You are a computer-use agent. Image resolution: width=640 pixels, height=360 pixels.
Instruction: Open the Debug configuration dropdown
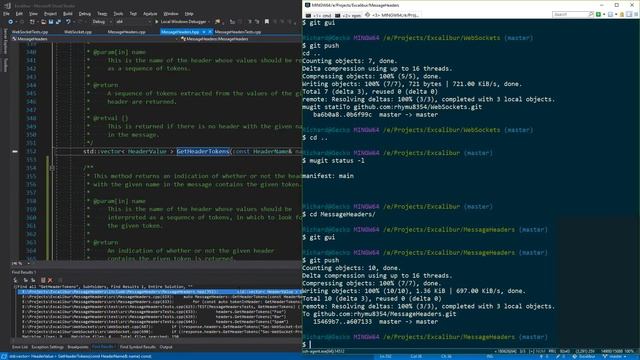tap(101, 22)
